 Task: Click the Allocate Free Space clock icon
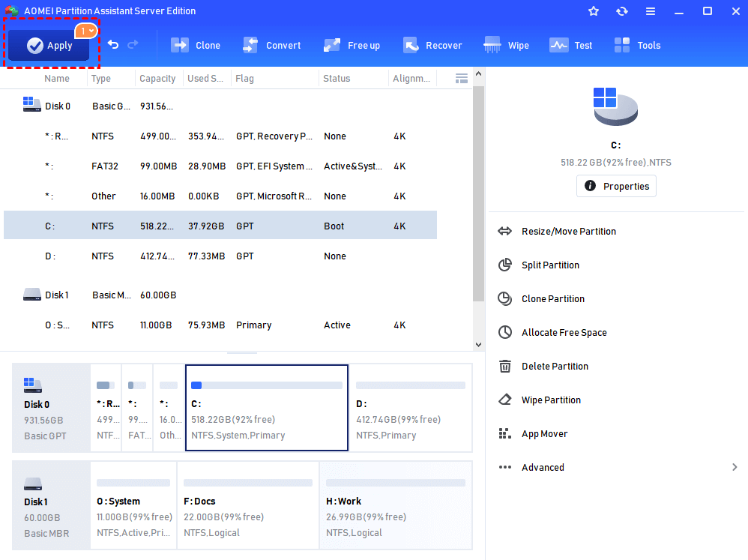(504, 332)
